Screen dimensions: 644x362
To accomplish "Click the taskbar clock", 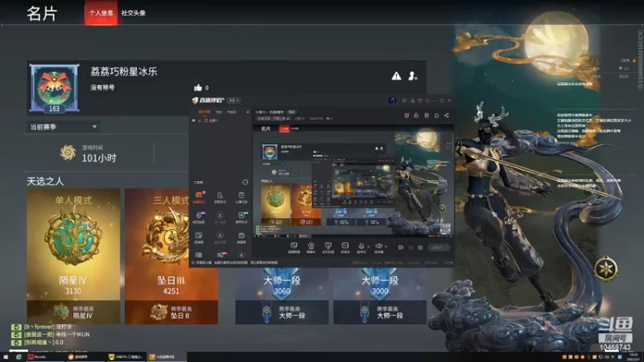I will pyautogui.click(x=635, y=356).
